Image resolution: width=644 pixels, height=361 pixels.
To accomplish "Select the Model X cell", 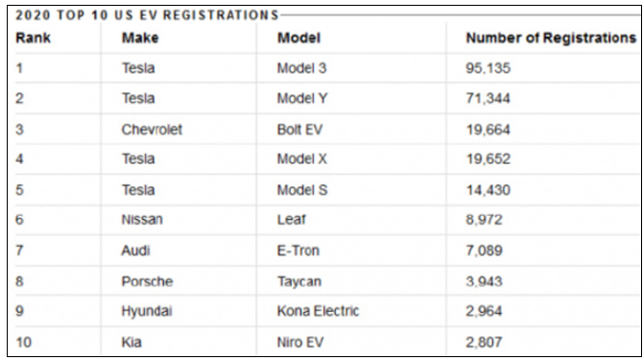I will (x=302, y=159).
